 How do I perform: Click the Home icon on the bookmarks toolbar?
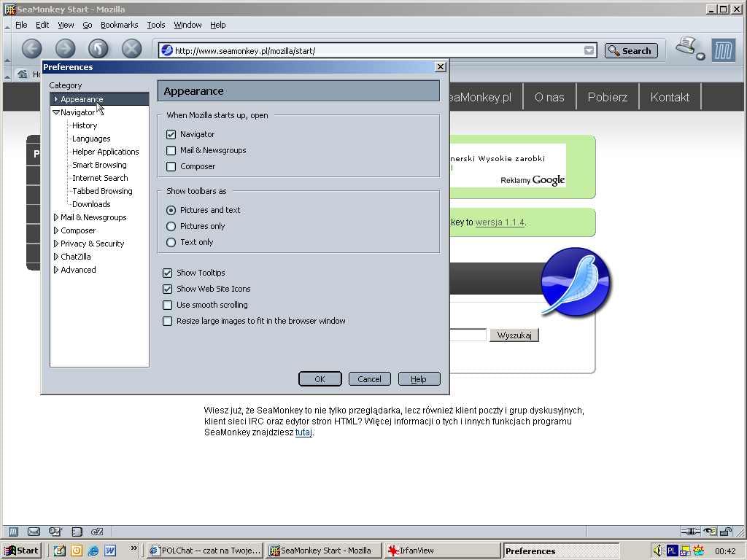click(22, 74)
